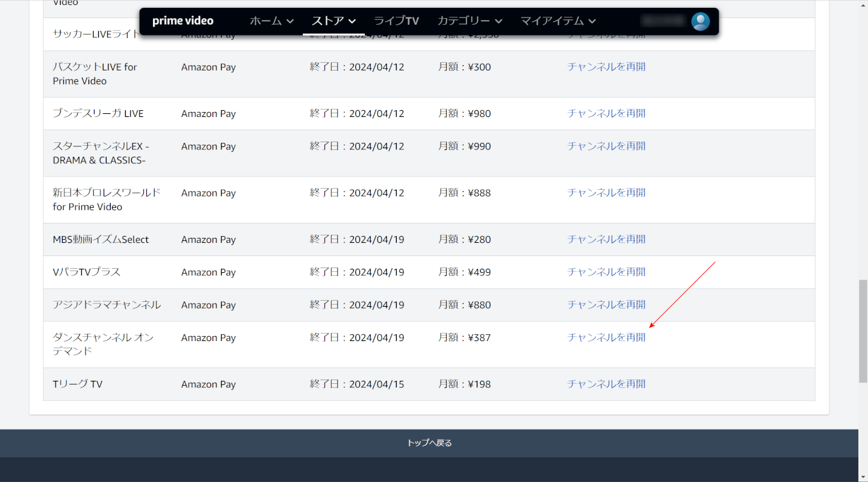Image resolution: width=868 pixels, height=482 pixels.
Task: Select the スターチャンネルEX -DRAMA & CLASSICS- name
Action: (x=101, y=153)
